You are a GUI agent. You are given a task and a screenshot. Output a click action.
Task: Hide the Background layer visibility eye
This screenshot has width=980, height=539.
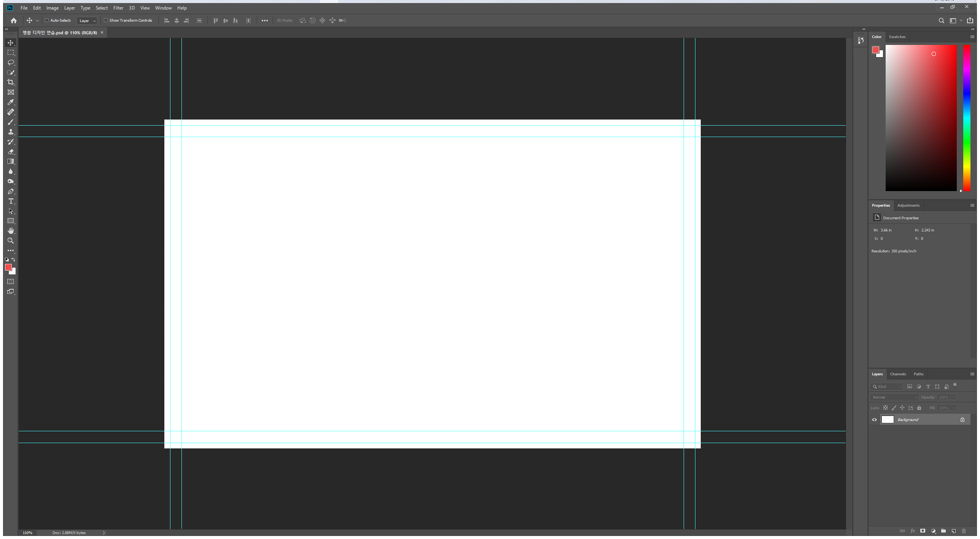(874, 419)
